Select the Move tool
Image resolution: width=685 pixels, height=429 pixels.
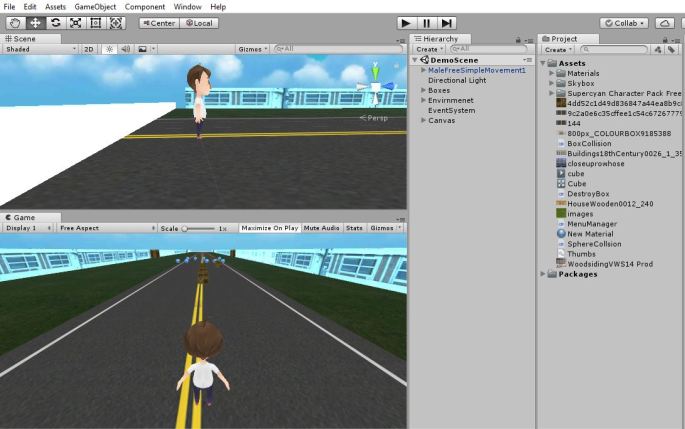tap(35, 22)
